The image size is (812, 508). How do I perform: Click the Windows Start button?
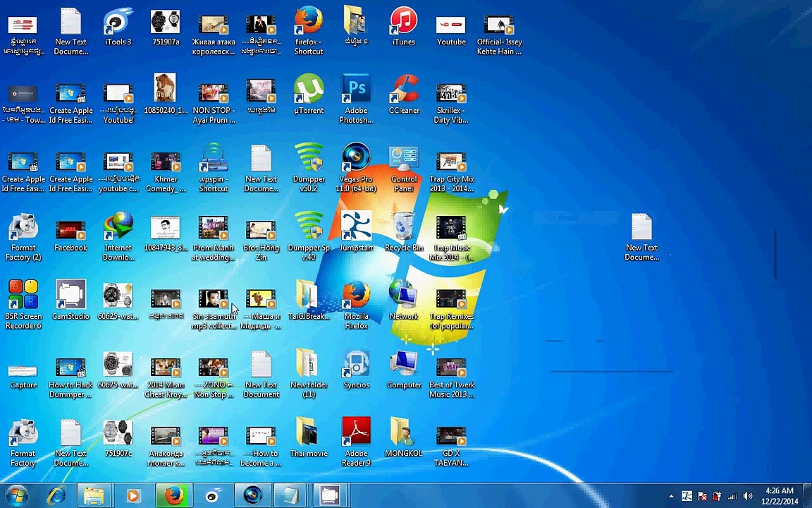click(17, 495)
